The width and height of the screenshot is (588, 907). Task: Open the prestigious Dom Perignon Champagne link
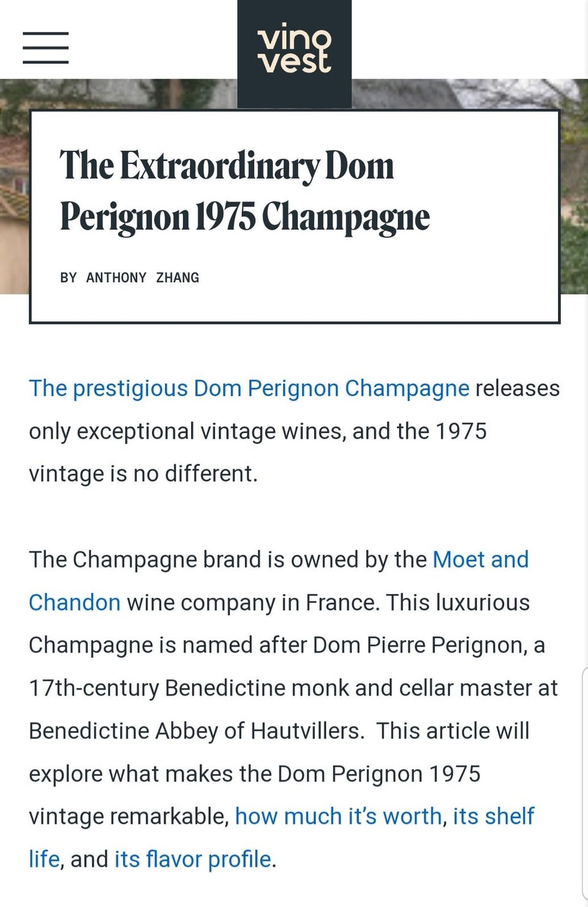click(249, 388)
